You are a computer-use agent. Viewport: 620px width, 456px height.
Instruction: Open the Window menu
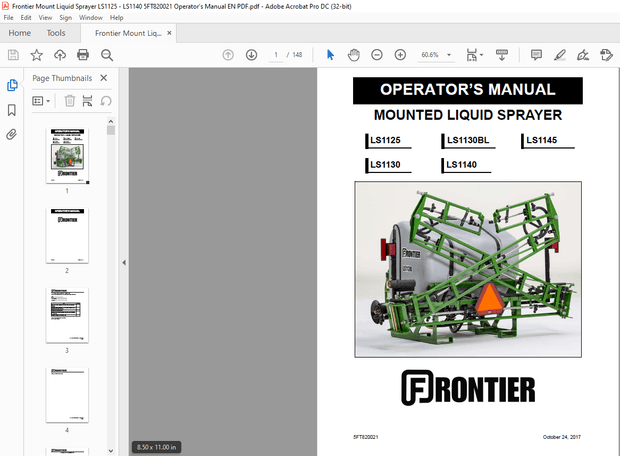[91, 17]
